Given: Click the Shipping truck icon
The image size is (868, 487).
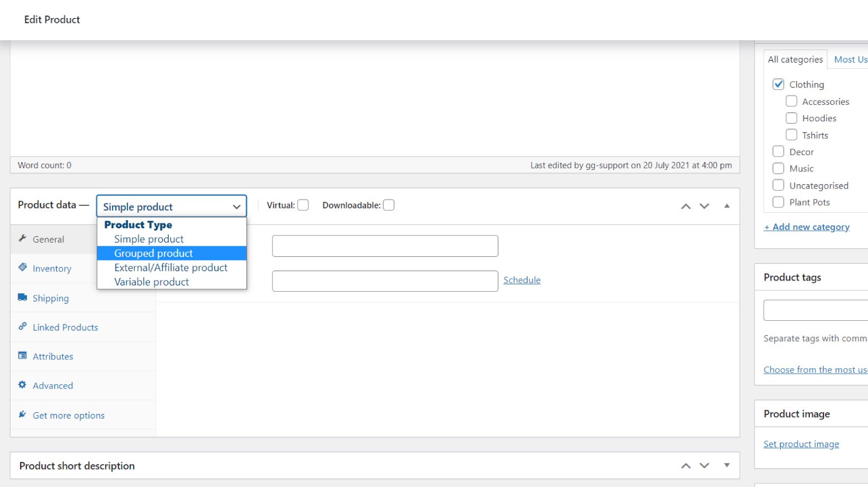Looking at the screenshot, I should click(22, 297).
